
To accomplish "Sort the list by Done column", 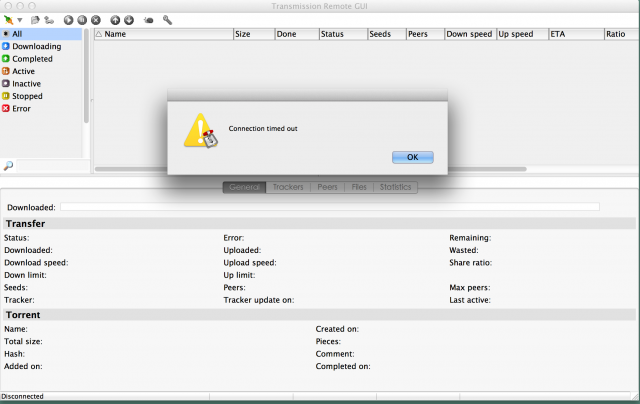I will pos(297,34).
